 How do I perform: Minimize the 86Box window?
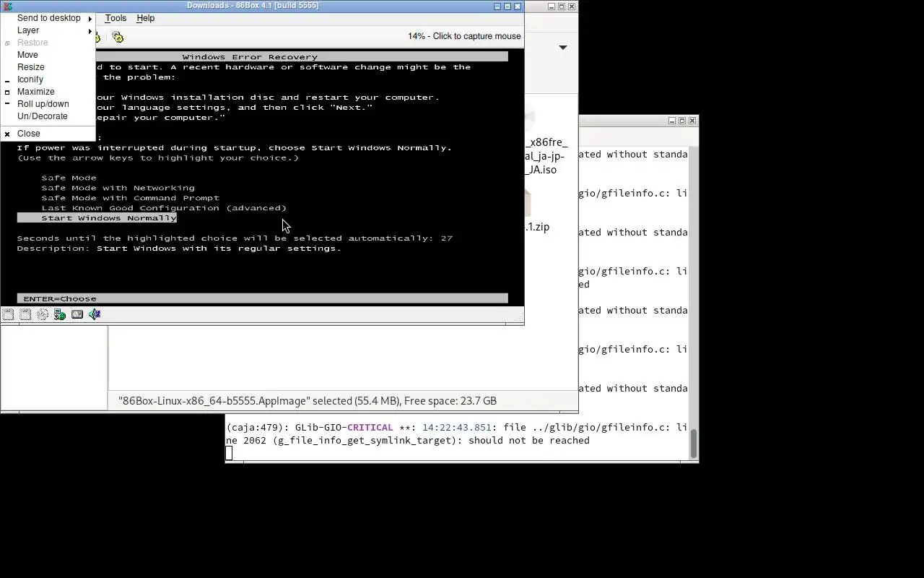tap(497, 6)
